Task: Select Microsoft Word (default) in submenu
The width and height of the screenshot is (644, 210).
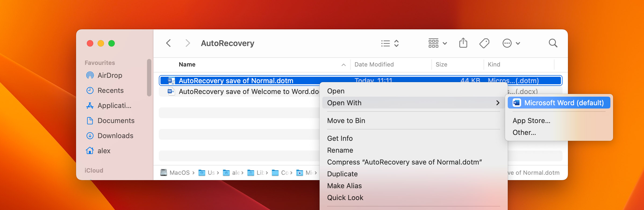Action: click(559, 103)
